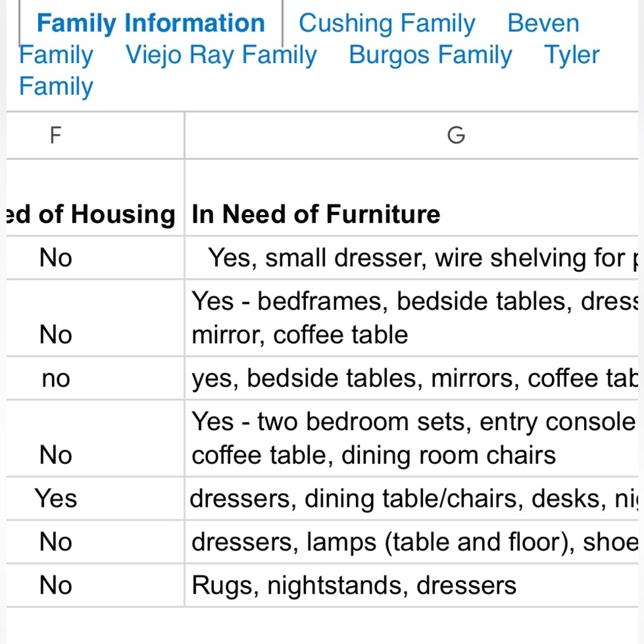
Task: Select the lowercase 'no' housing cell
Action: coord(95,378)
